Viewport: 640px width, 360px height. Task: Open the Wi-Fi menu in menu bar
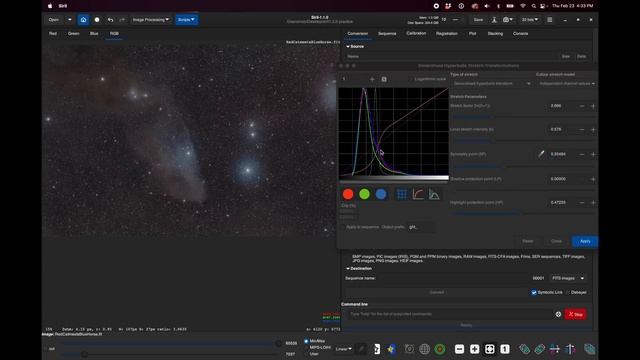(x=522, y=6)
